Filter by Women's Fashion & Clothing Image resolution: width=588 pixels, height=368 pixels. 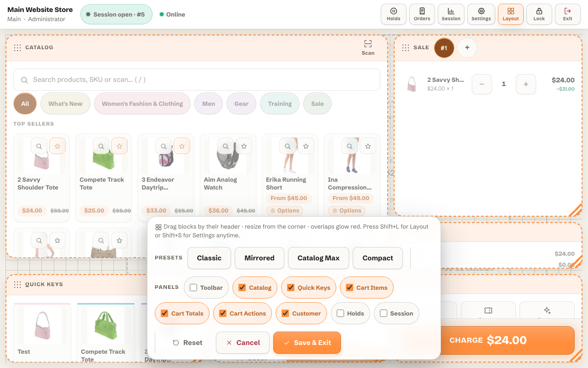tap(142, 103)
